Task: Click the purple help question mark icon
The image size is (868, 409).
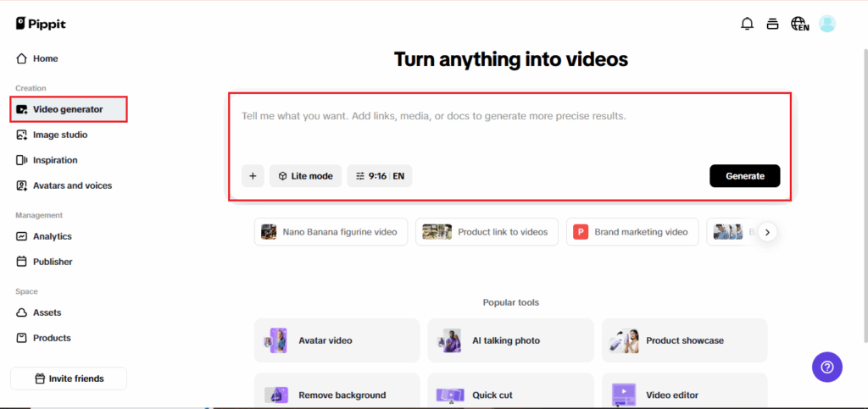Action: (827, 367)
